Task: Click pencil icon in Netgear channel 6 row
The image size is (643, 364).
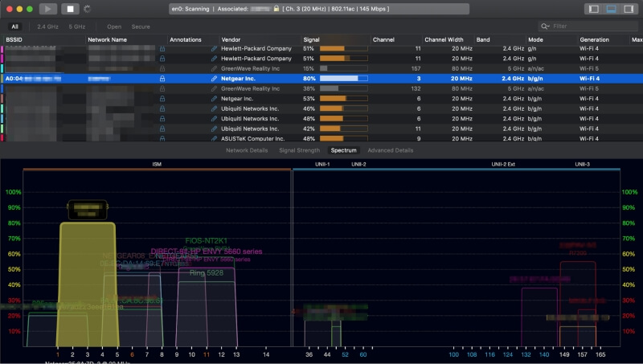Action: point(214,98)
